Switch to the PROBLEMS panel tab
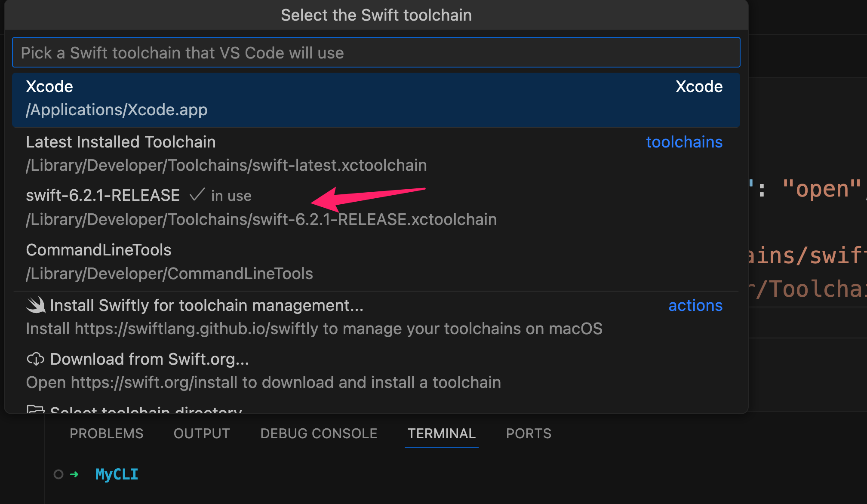867x504 pixels. (106, 433)
